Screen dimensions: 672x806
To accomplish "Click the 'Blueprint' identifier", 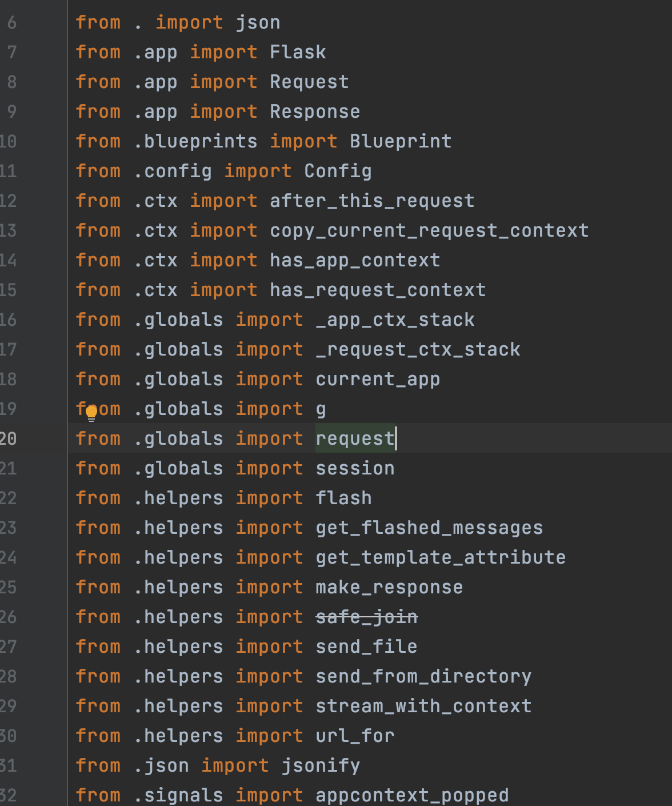I will (x=401, y=141).
